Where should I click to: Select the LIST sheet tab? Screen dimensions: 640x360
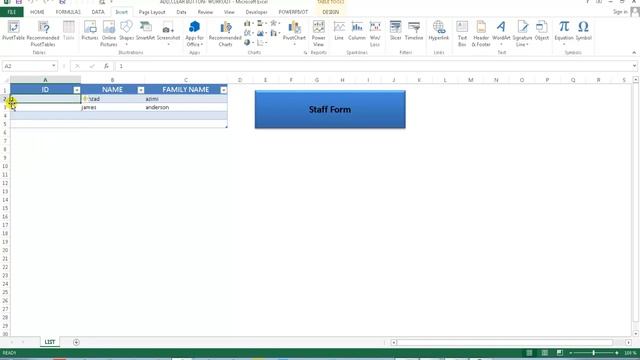coord(50,342)
